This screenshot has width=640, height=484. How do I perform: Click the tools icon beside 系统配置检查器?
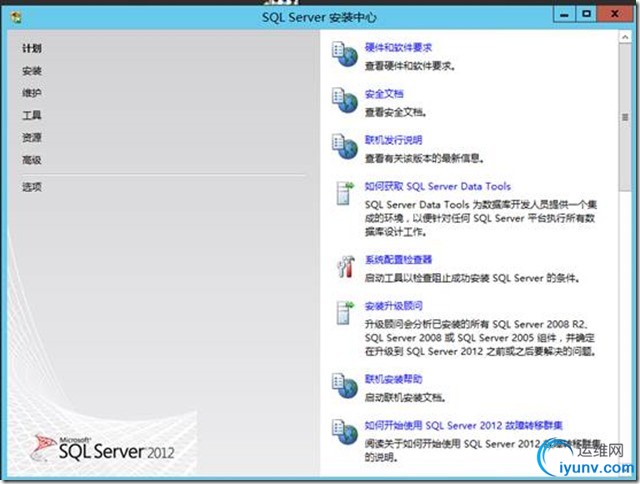pyautogui.click(x=345, y=266)
